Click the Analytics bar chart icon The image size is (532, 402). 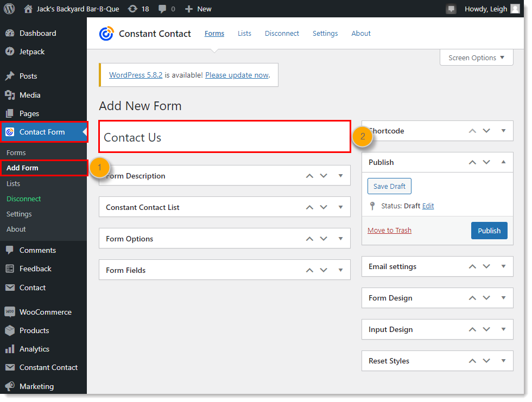(x=10, y=349)
